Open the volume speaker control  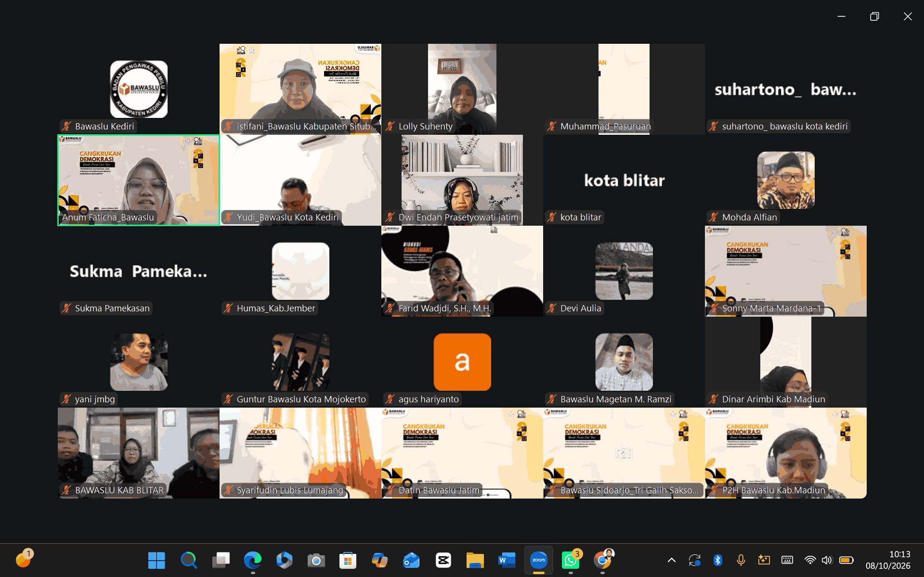[827, 560]
